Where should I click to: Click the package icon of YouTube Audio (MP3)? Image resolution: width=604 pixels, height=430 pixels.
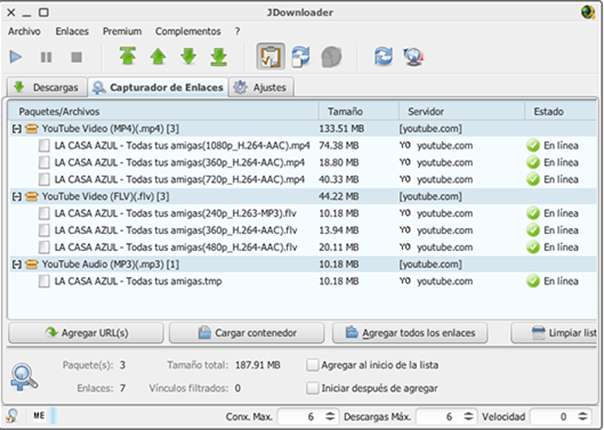(31, 264)
